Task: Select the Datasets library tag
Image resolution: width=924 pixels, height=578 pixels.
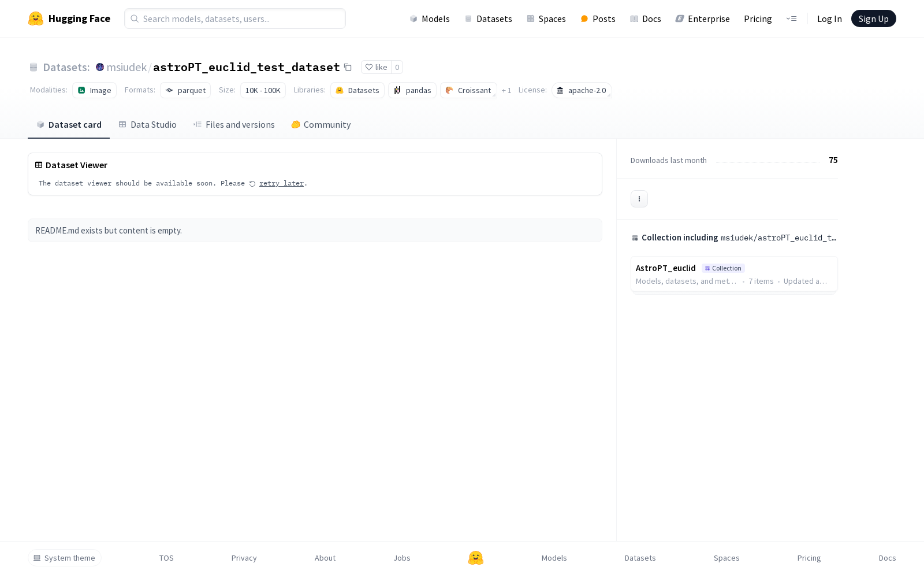Action: (x=357, y=90)
